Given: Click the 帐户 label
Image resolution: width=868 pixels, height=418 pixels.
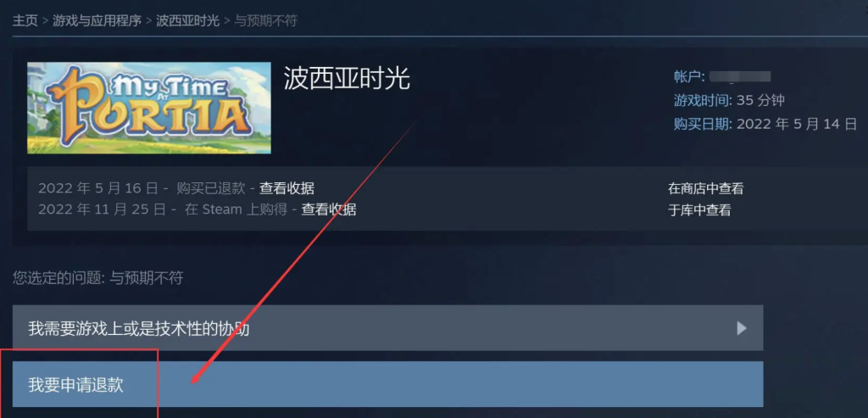Looking at the screenshot, I should (689, 77).
